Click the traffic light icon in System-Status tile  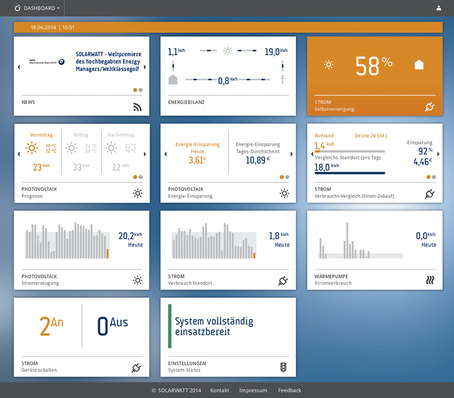click(x=283, y=367)
